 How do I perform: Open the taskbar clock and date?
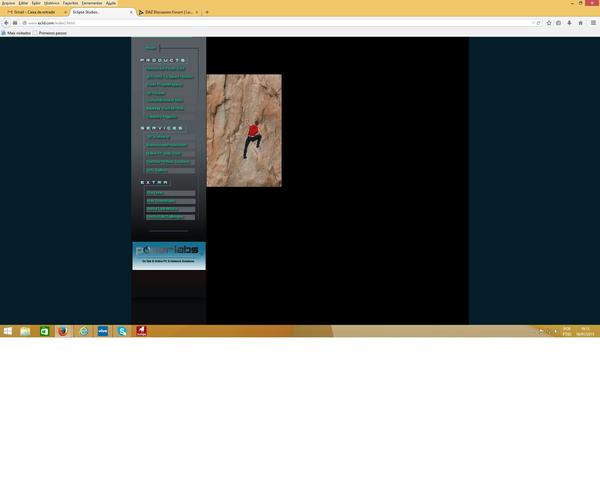point(585,331)
